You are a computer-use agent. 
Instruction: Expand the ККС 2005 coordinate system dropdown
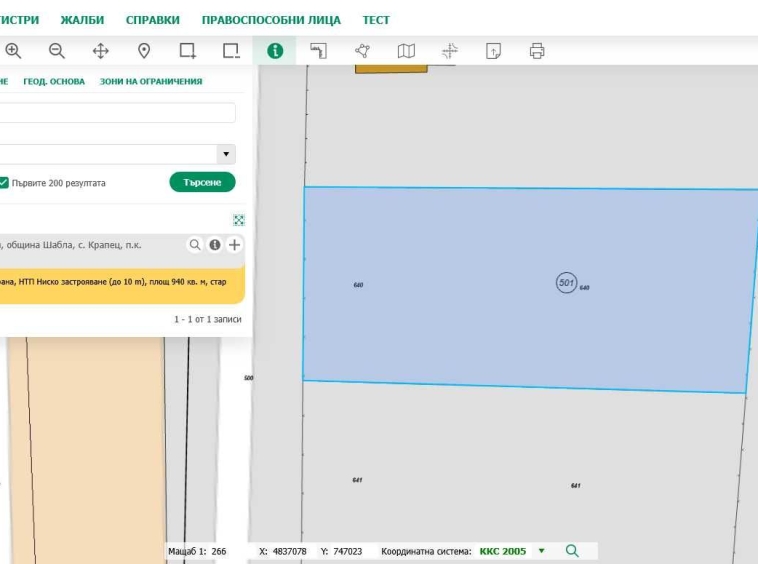[541, 551]
